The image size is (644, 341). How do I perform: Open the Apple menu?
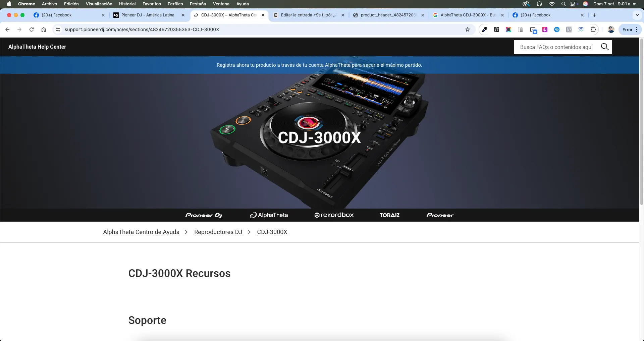[9, 4]
